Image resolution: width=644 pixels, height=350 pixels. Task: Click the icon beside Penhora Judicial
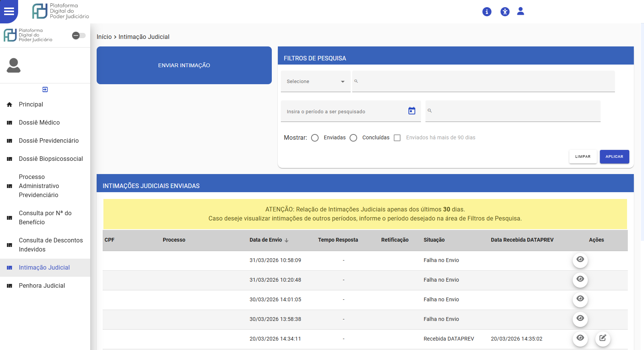[9, 286]
